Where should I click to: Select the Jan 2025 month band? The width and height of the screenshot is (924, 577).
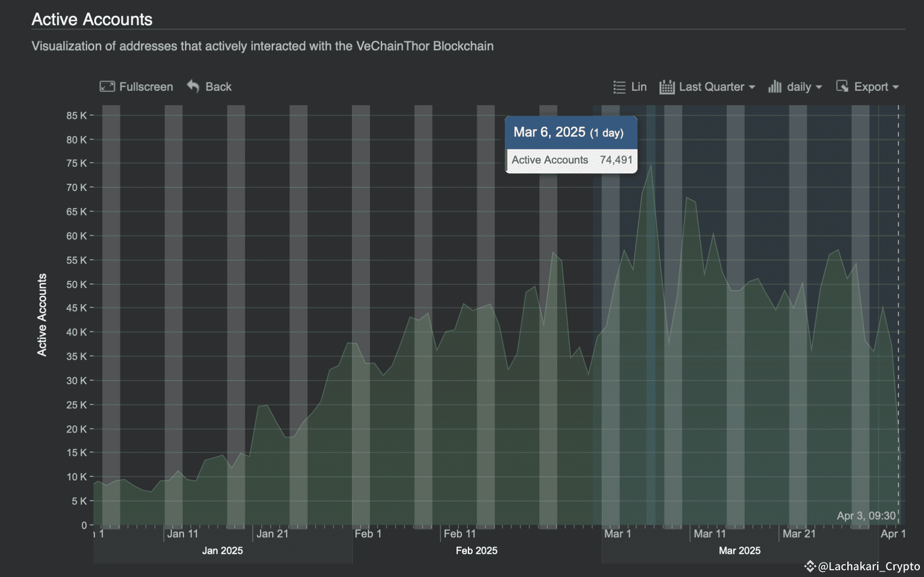(x=222, y=551)
